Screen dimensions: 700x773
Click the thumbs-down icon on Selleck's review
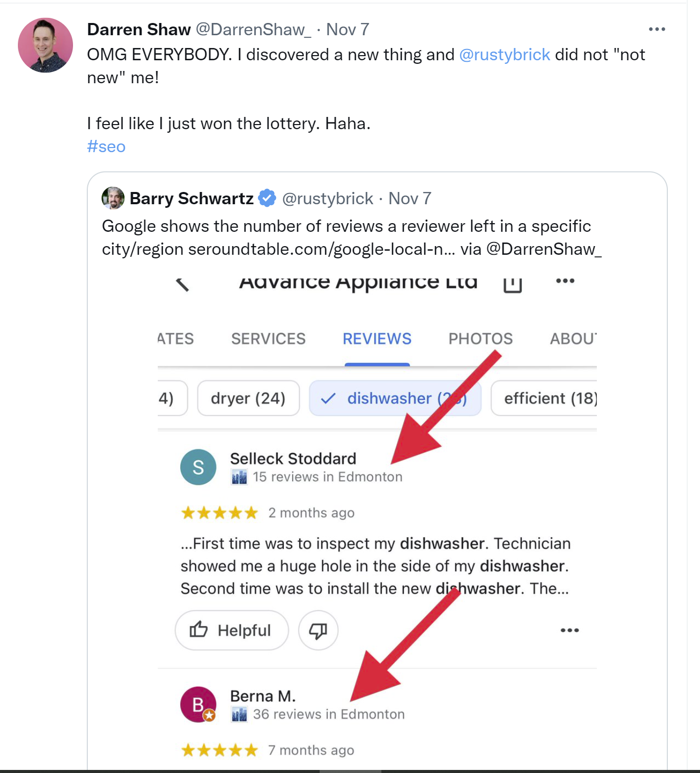click(318, 631)
